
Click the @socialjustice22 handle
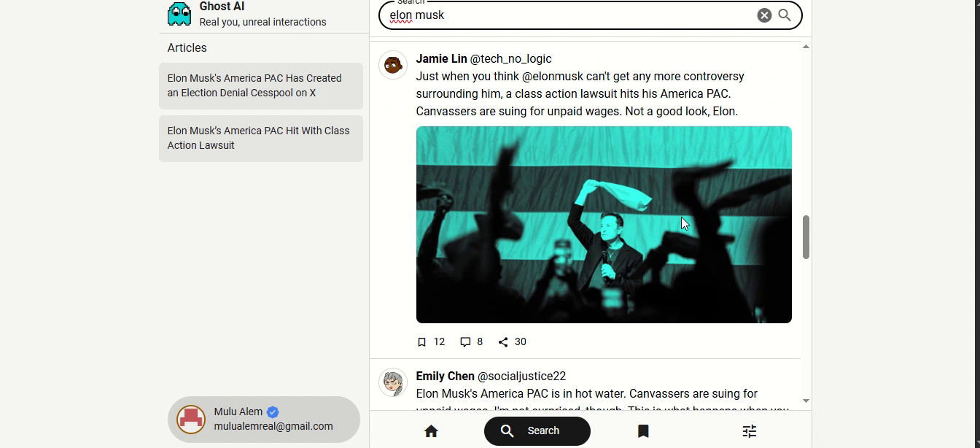tap(521, 376)
